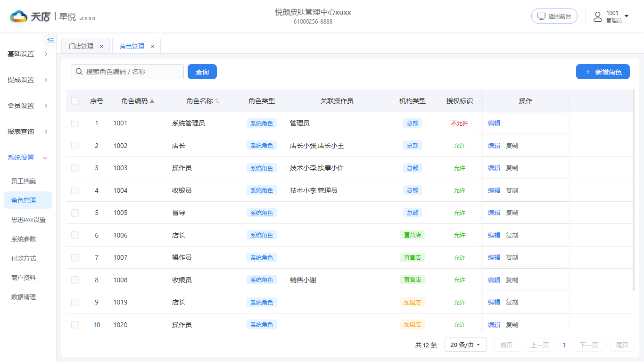Click the user avatar icon
The width and height of the screenshot is (644, 362).
598,17
